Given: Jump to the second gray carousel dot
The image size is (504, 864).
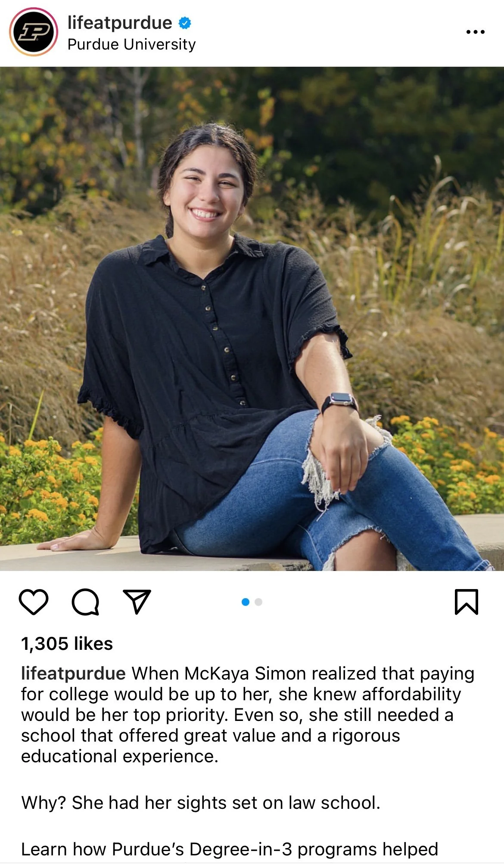Looking at the screenshot, I should pos(258,602).
